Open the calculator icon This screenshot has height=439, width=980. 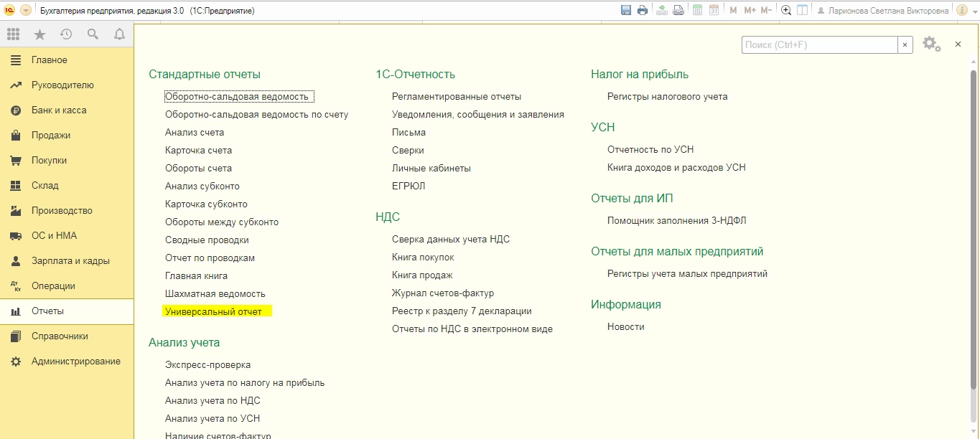[x=697, y=10]
